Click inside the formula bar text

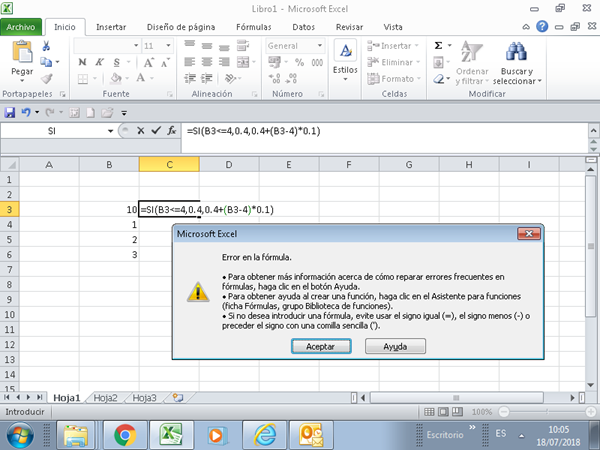click(253, 131)
